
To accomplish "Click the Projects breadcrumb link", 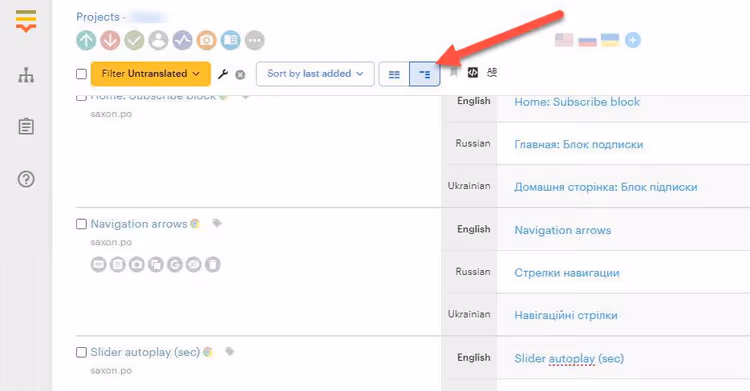I will [98, 17].
